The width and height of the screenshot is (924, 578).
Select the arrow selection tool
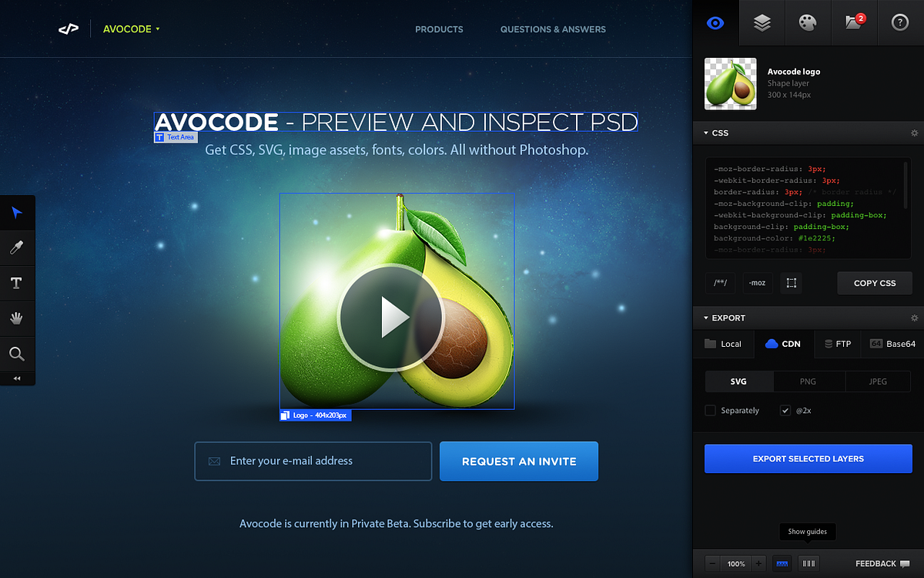17,213
